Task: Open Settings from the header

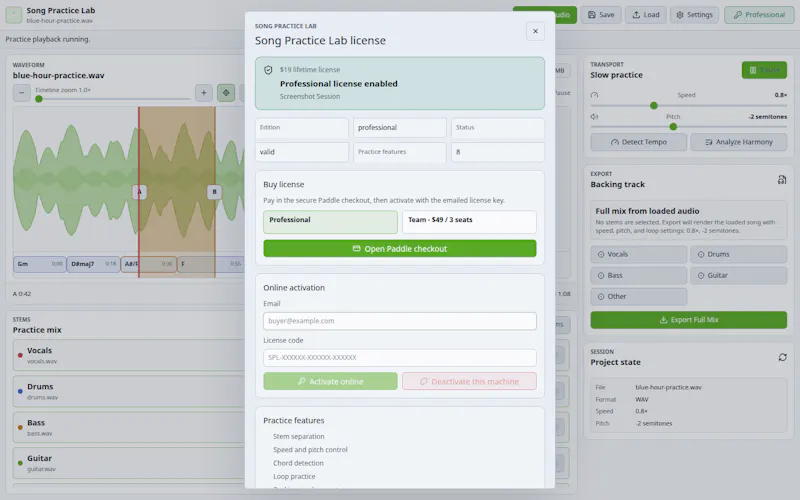Action: [694, 15]
